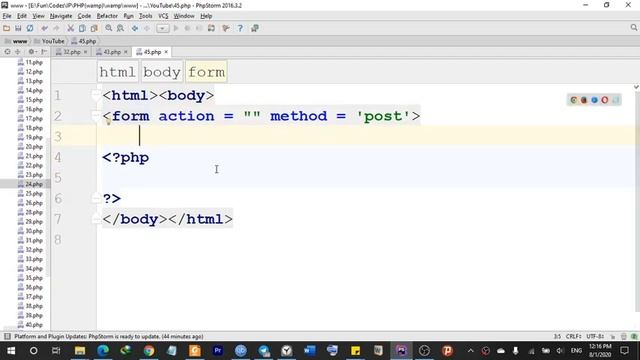Viewport: 640px width, 360px height.
Task: Open the Replace toolbar icon
Action: [120, 28]
